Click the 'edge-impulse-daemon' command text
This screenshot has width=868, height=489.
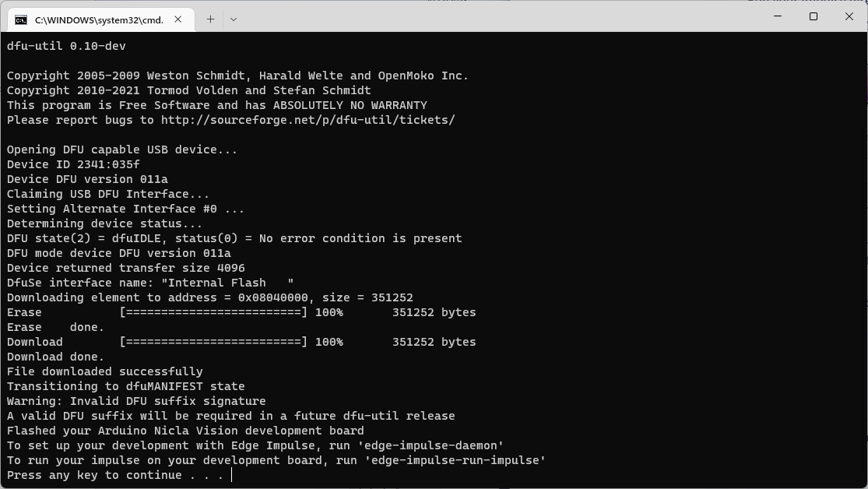pos(434,446)
